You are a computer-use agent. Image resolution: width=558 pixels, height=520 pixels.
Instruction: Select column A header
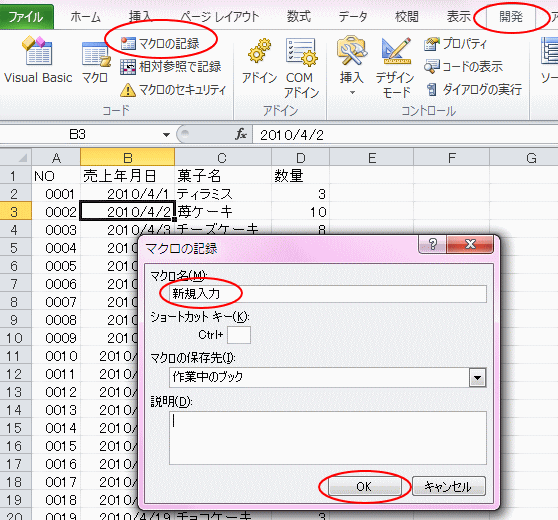(56, 157)
